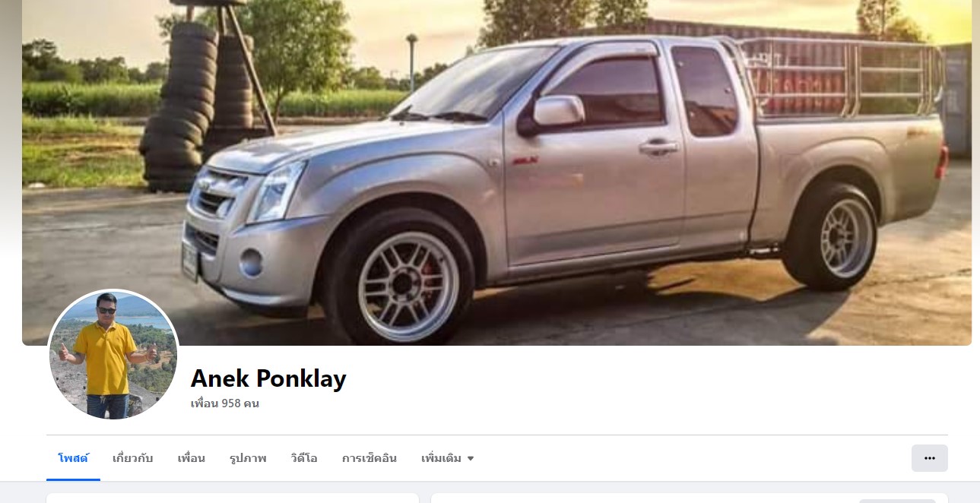Click the profile name Anek Ponklay
This screenshot has height=503, width=980.
pyautogui.click(x=268, y=378)
